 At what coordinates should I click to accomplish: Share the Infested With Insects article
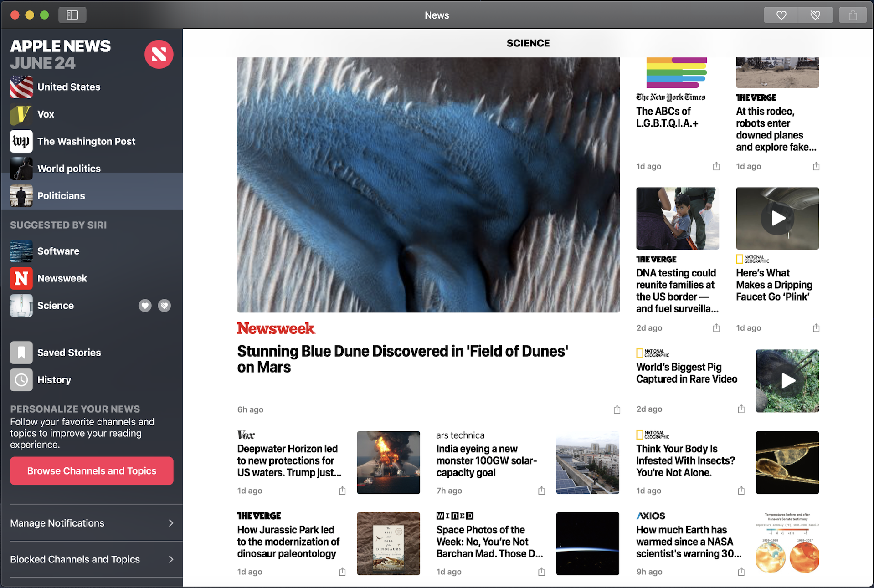click(741, 491)
